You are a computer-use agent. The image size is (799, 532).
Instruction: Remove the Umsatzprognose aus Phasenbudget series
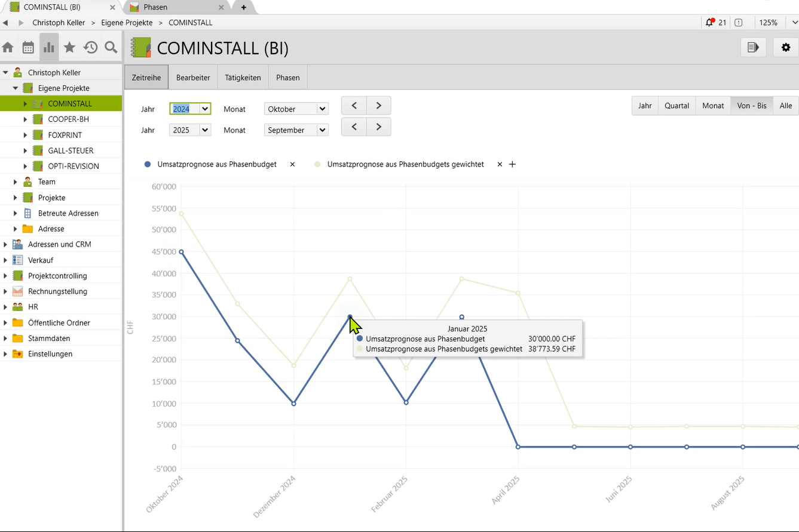tap(292, 164)
